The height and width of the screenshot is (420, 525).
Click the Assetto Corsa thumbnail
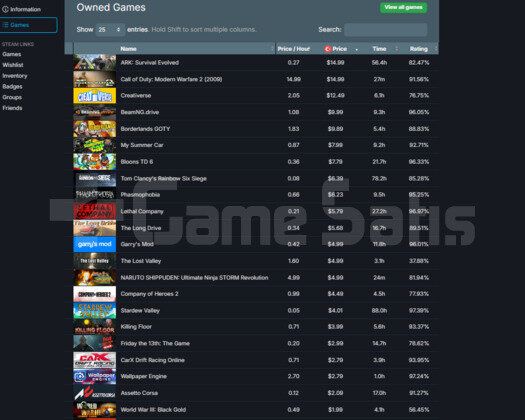point(95,393)
